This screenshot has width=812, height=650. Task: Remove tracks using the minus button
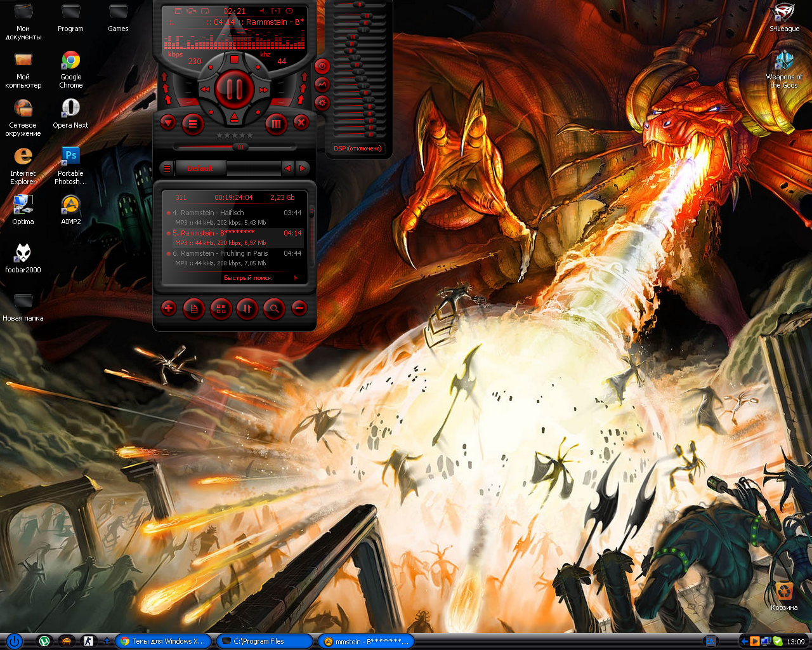tap(299, 308)
